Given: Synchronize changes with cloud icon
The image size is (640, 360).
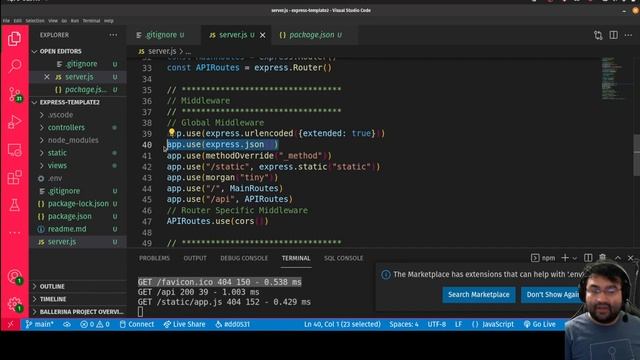Looking at the screenshot, I should point(67,324).
